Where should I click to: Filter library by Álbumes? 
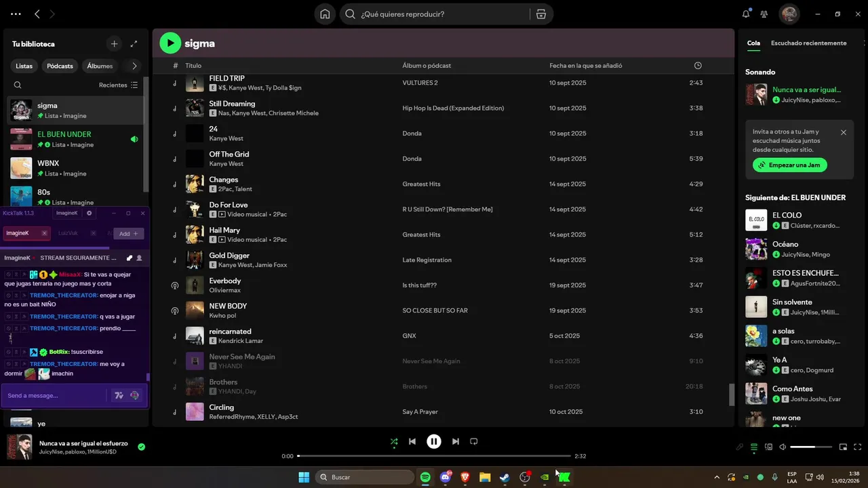100,66
